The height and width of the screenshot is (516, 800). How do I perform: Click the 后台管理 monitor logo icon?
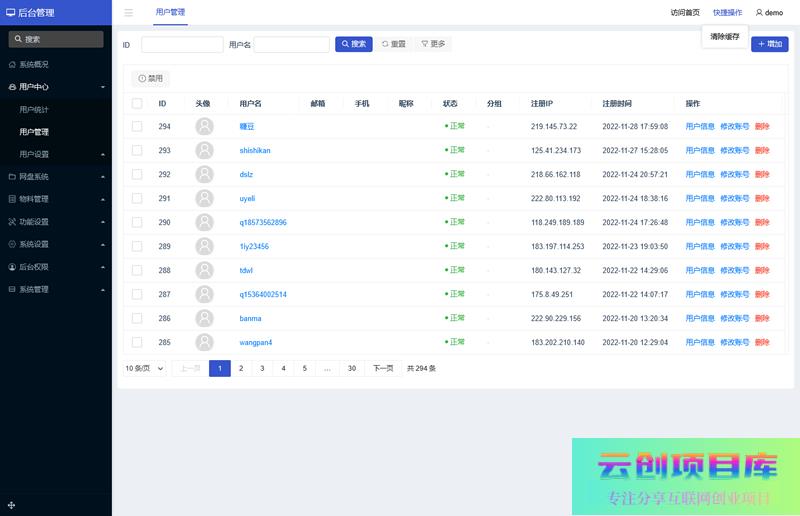pos(11,13)
